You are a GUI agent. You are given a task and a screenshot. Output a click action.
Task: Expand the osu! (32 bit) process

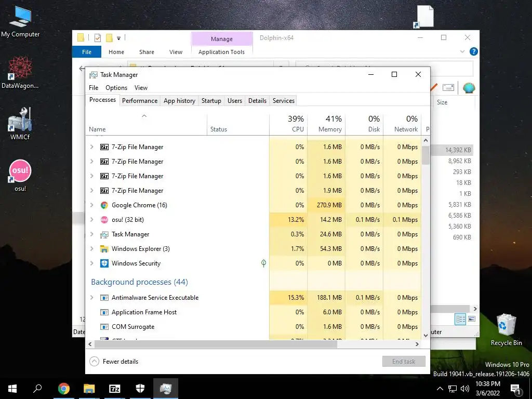point(91,220)
